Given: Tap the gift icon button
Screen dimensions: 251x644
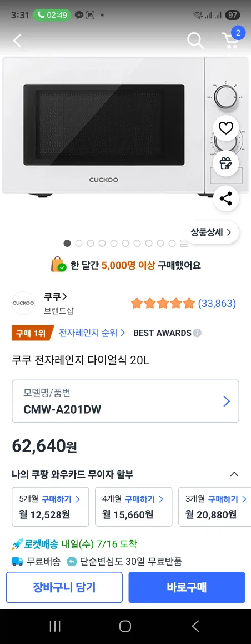Looking at the screenshot, I should click(x=225, y=164).
